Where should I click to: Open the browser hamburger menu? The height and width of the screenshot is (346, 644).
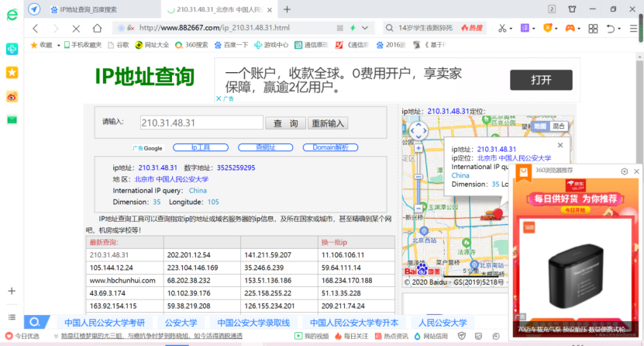tap(633, 29)
